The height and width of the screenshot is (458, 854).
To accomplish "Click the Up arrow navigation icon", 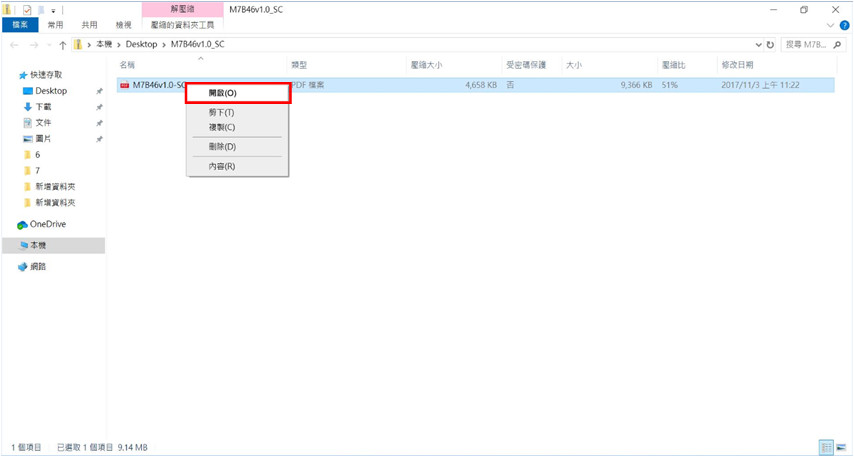I will pos(62,45).
